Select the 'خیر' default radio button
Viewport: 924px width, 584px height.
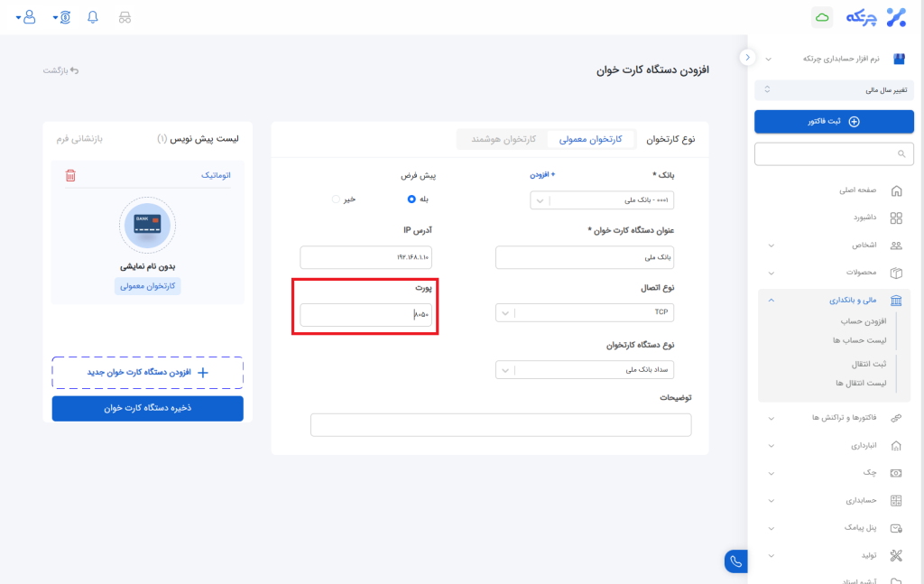point(336,199)
